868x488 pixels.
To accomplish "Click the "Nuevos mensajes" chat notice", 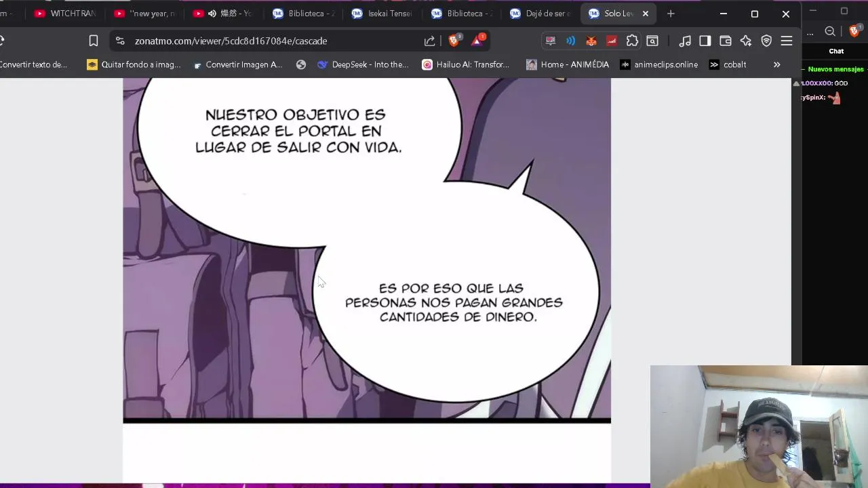I will click(x=835, y=69).
